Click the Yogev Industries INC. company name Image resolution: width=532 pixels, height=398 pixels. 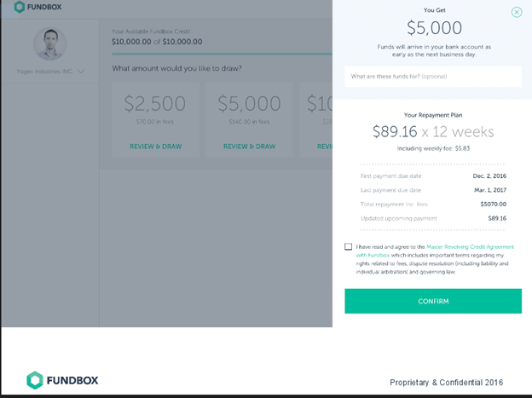pos(45,72)
